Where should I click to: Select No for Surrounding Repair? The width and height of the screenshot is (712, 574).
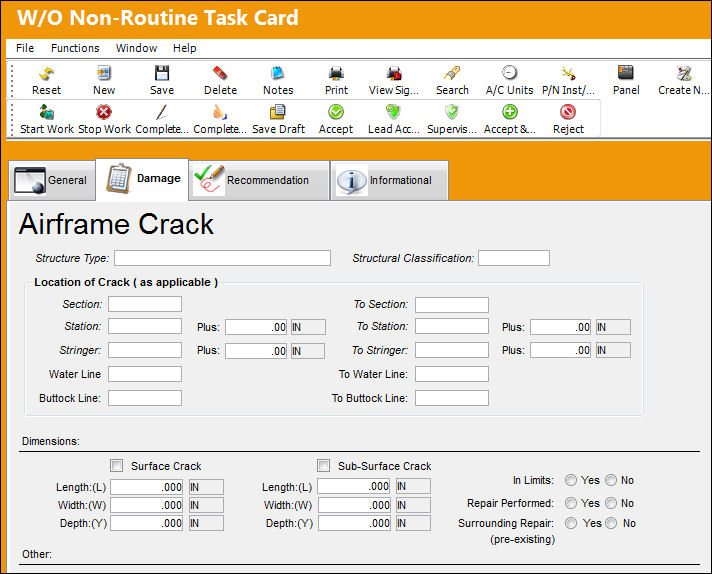pyautogui.click(x=611, y=523)
